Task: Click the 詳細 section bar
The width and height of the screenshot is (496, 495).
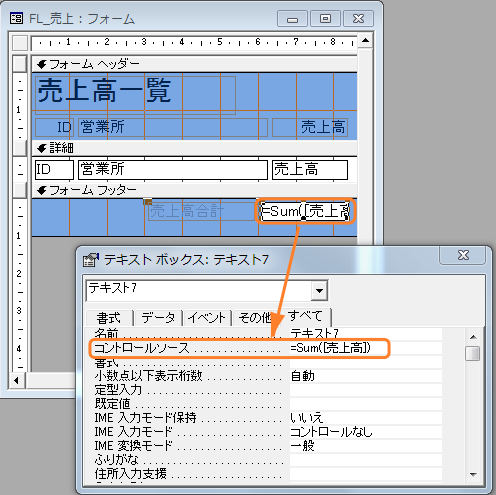Action: click(194, 148)
